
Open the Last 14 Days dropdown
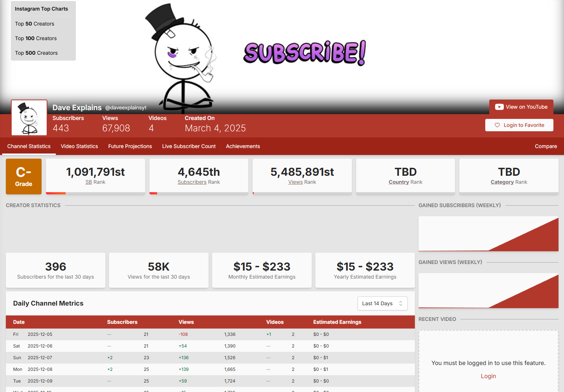coord(382,303)
